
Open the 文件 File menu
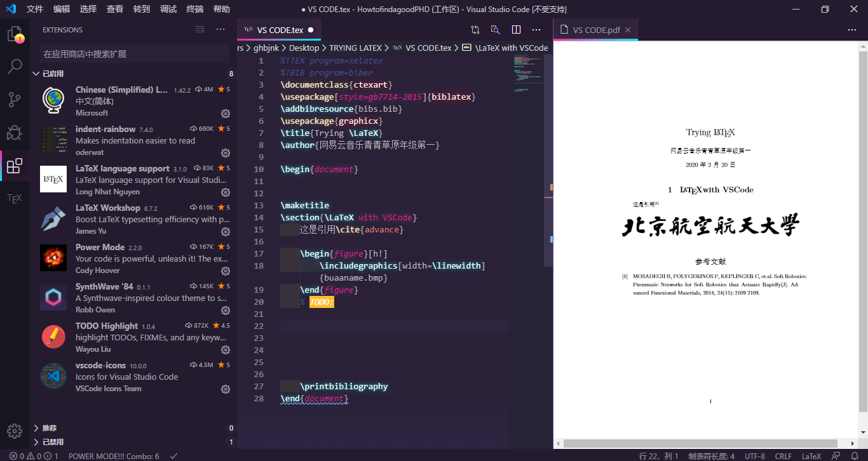(x=35, y=9)
